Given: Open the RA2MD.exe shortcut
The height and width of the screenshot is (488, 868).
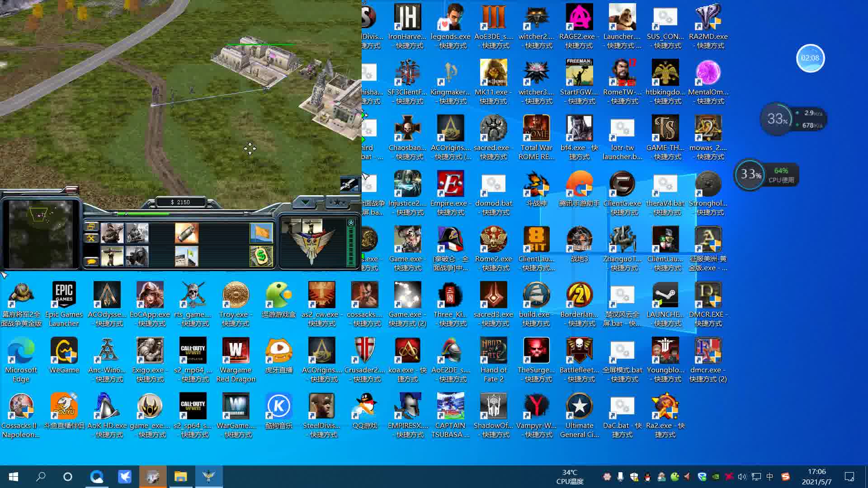Looking at the screenshot, I should (708, 26).
